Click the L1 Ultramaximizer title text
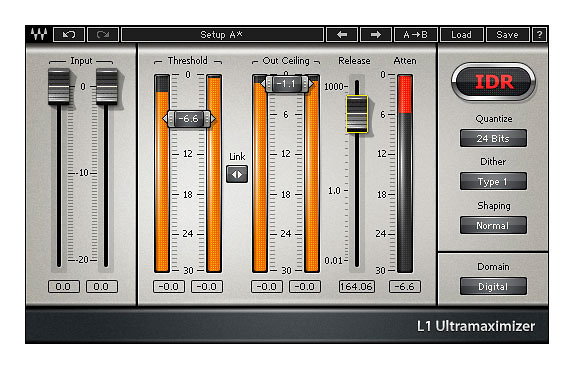The height and width of the screenshot is (369, 574). coord(476,326)
